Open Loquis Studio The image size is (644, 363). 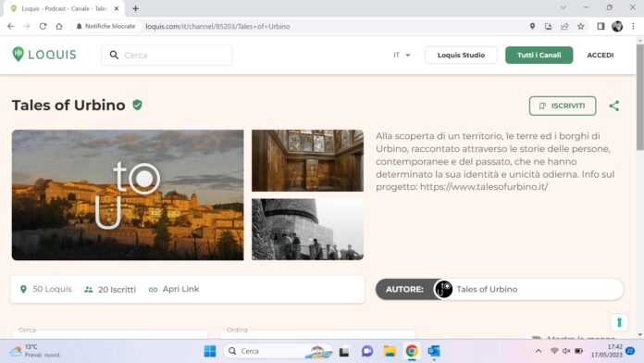tap(461, 55)
